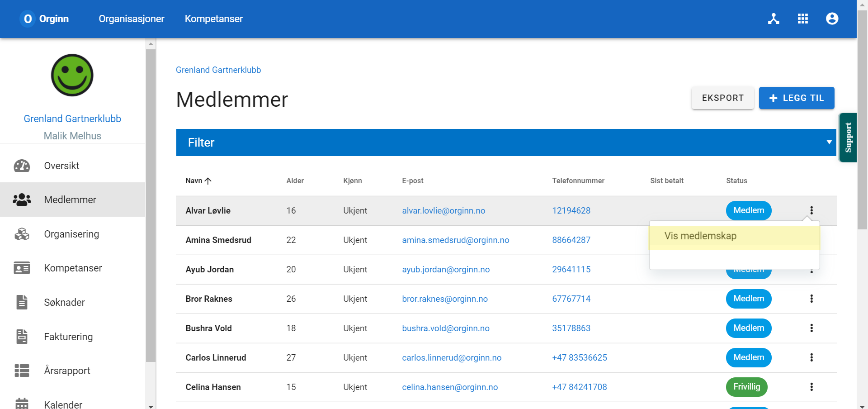Open options menu for Carlos Linnerud row

(x=811, y=357)
